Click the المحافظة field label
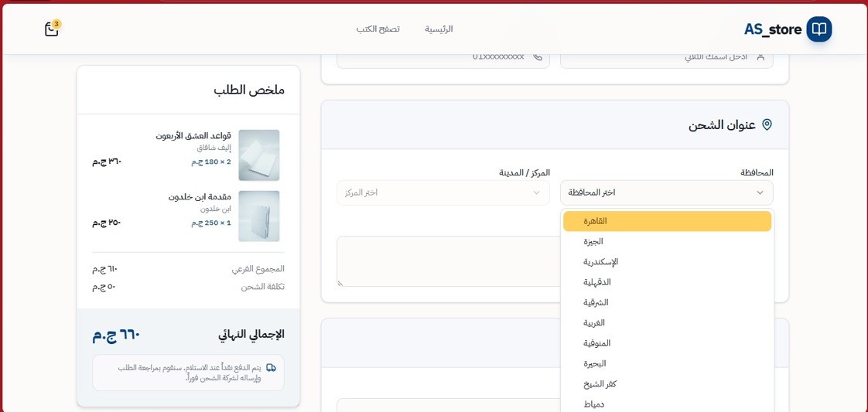Viewport: 868px width, 412px height. pos(757,172)
